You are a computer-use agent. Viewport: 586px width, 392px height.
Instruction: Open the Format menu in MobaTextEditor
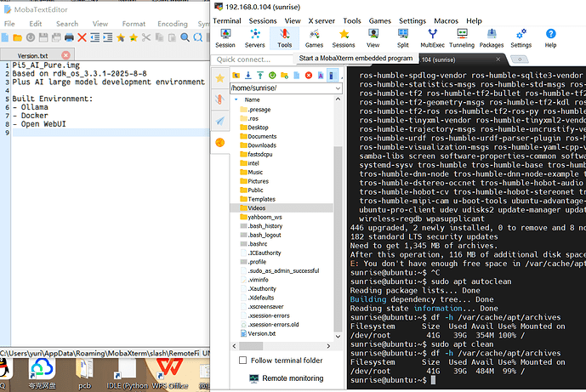[134, 24]
